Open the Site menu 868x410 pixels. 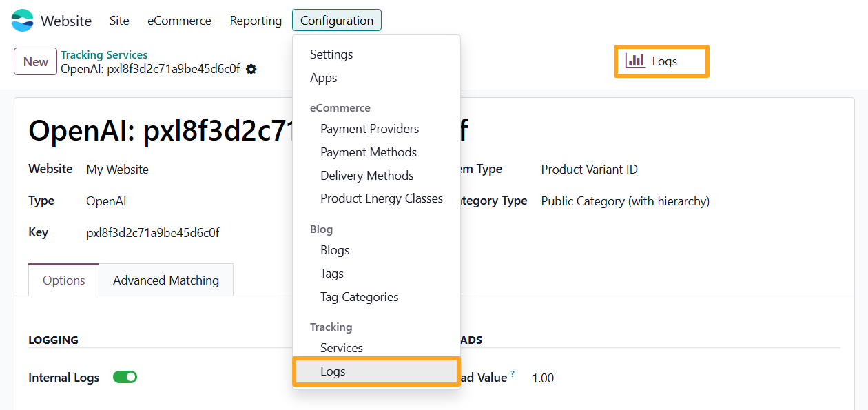(x=119, y=21)
